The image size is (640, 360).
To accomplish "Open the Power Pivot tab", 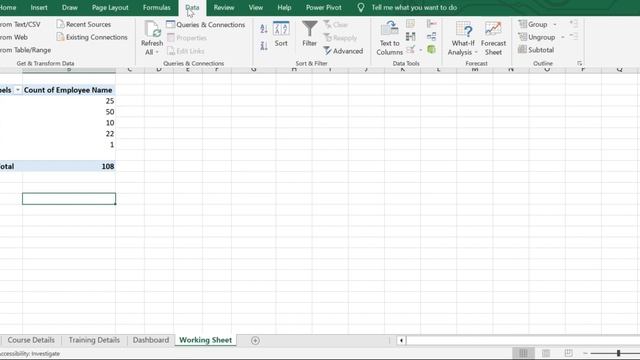I will pos(324,7).
